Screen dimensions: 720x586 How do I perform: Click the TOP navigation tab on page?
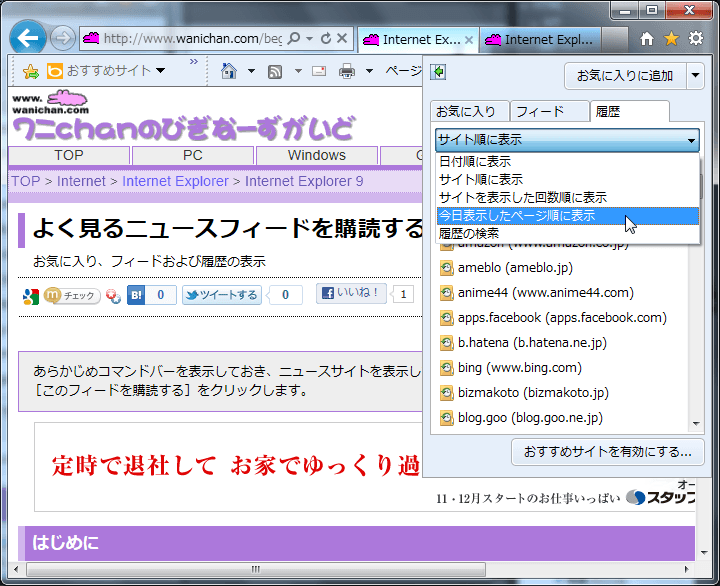69,155
